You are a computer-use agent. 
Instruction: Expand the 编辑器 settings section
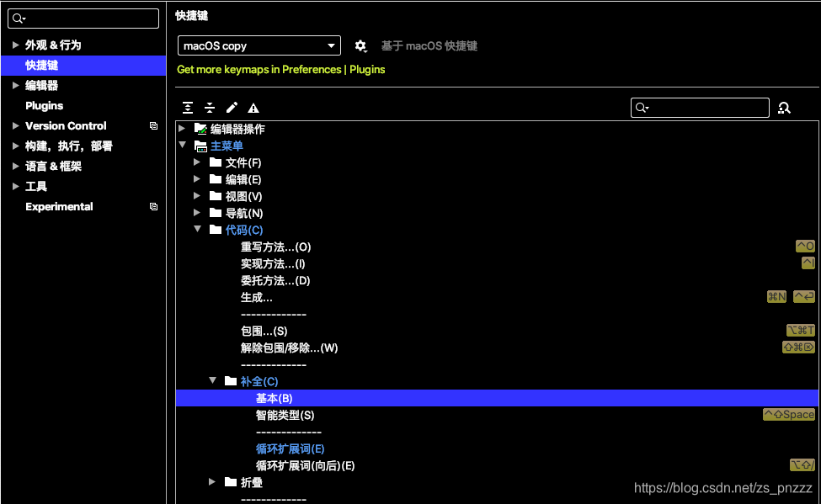pos(16,85)
